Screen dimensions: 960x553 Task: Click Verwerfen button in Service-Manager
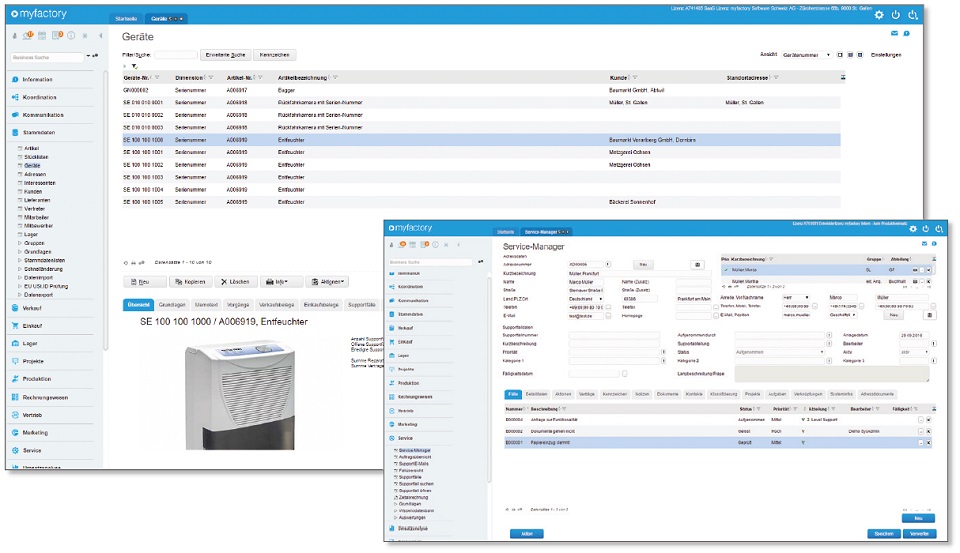(919, 534)
